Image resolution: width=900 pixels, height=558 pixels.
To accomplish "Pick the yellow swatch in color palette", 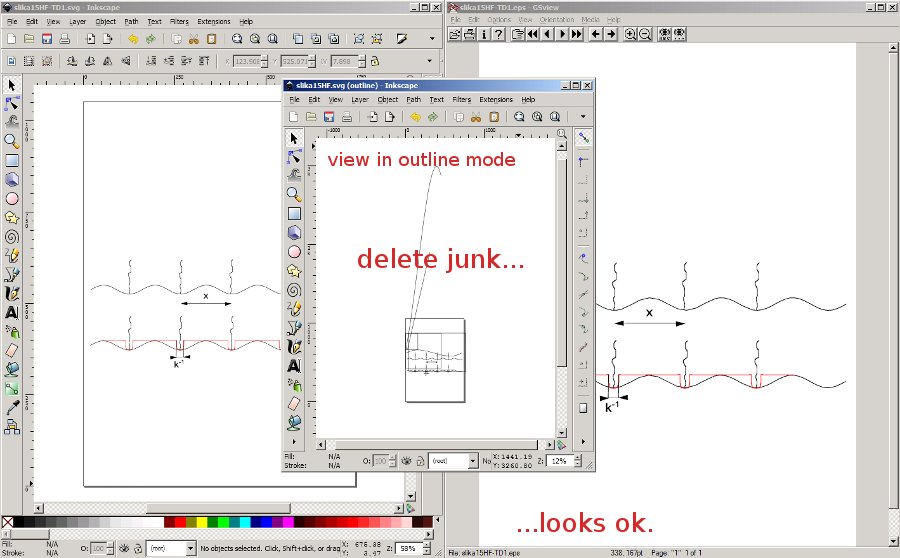I will click(202, 521).
